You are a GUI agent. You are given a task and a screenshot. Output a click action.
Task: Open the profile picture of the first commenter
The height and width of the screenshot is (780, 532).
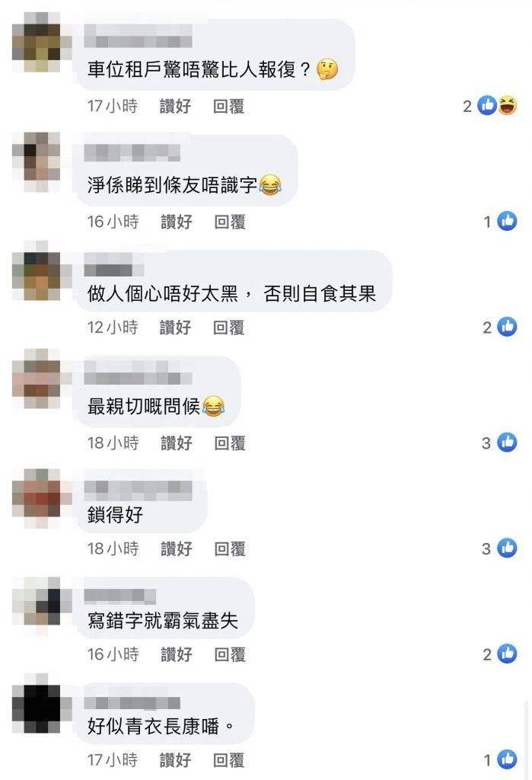click(x=37, y=43)
